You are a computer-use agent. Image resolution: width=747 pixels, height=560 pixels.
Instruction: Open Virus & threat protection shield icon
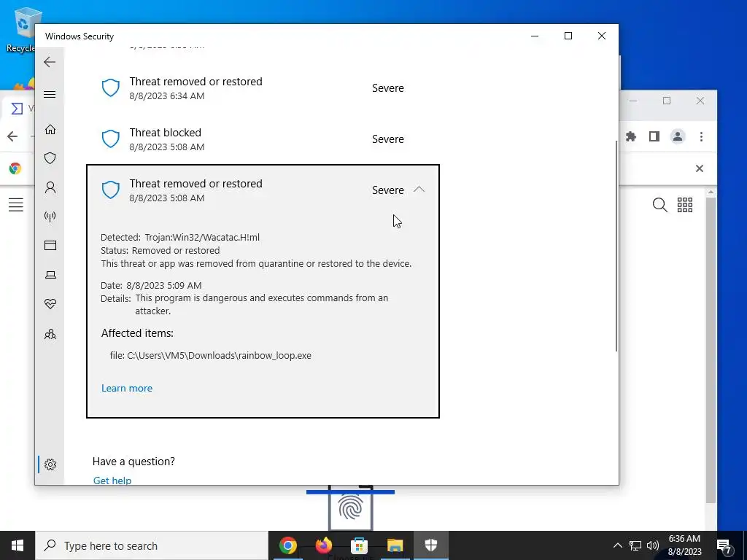click(x=50, y=158)
